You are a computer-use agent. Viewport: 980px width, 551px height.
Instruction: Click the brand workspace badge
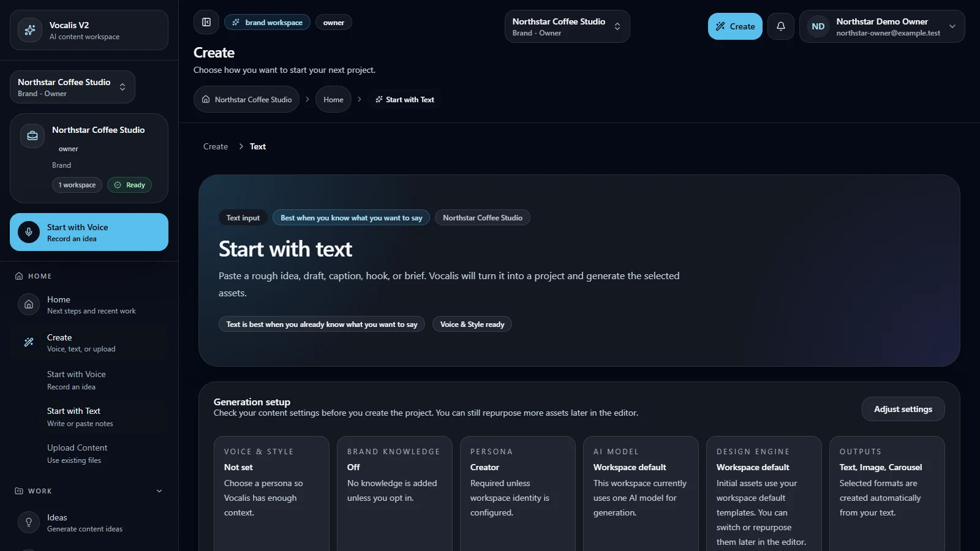click(267, 22)
